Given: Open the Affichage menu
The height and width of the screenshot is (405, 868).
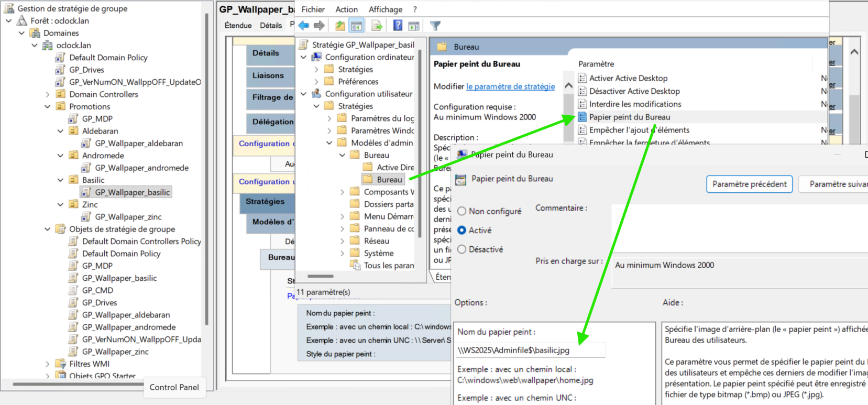Looking at the screenshot, I should coord(385,9).
